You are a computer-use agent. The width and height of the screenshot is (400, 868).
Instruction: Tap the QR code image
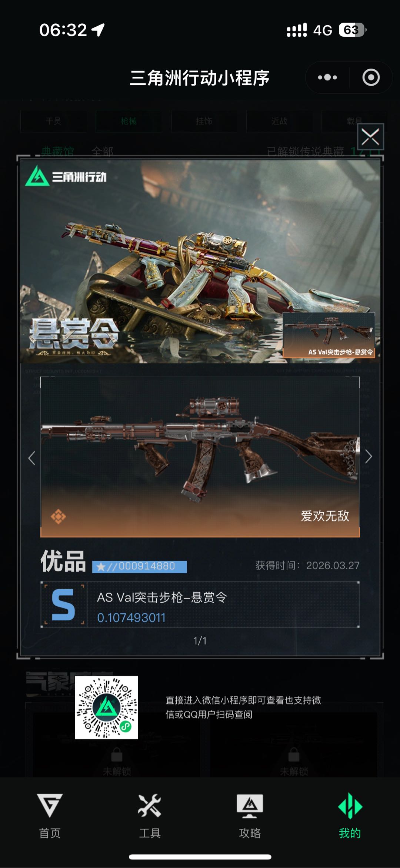point(107,707)
